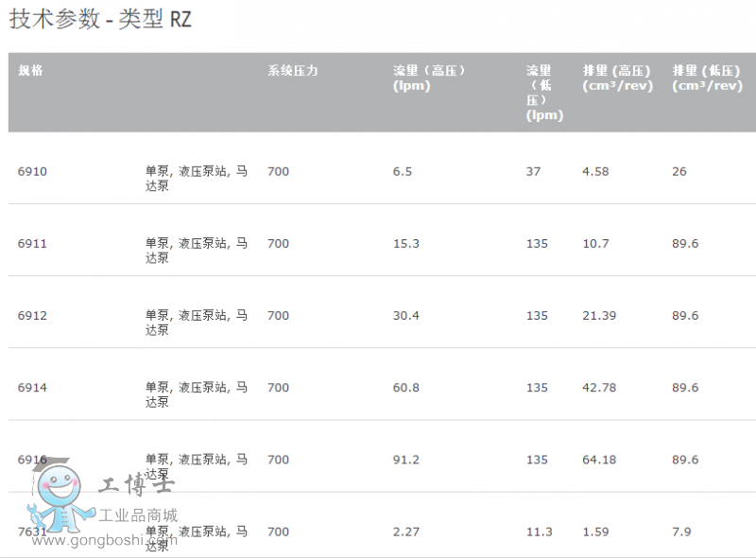This screenshot has width=756, height=558.
Task: Click the 60.8 flow value
Action: pos(406,388)
